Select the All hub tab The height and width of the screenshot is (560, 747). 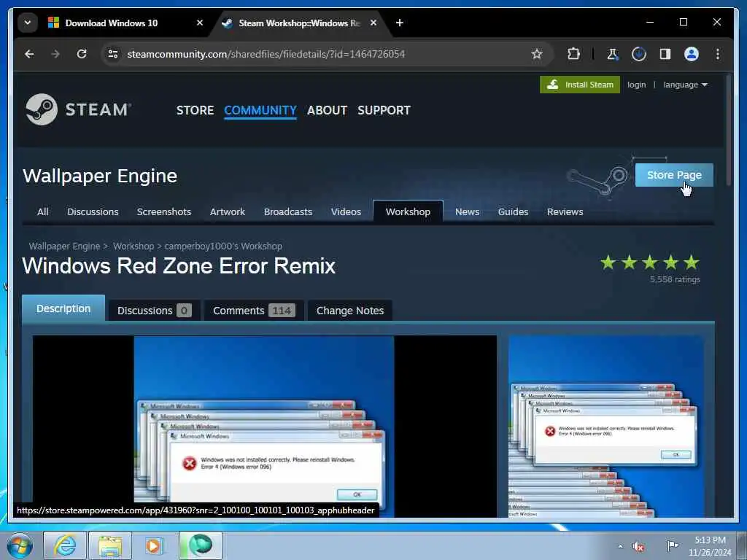pos(43,212)
